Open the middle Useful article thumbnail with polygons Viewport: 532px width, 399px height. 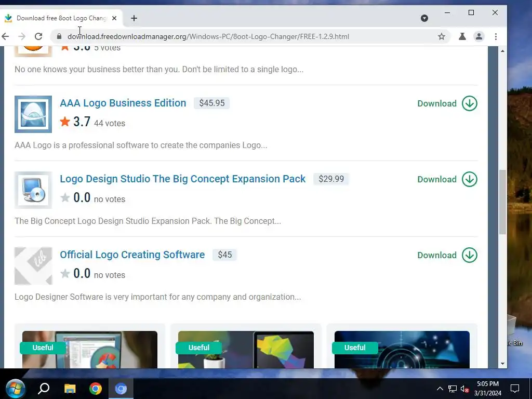246,350
